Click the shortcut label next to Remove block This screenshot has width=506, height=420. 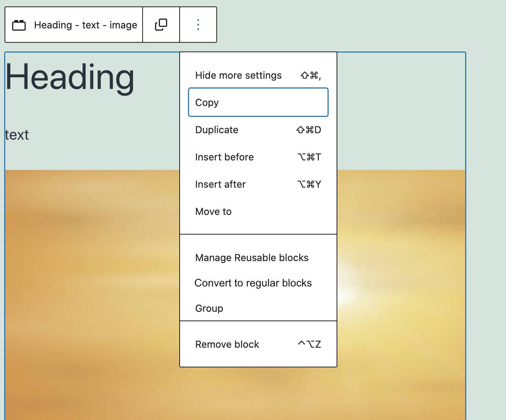click(309, 344)
